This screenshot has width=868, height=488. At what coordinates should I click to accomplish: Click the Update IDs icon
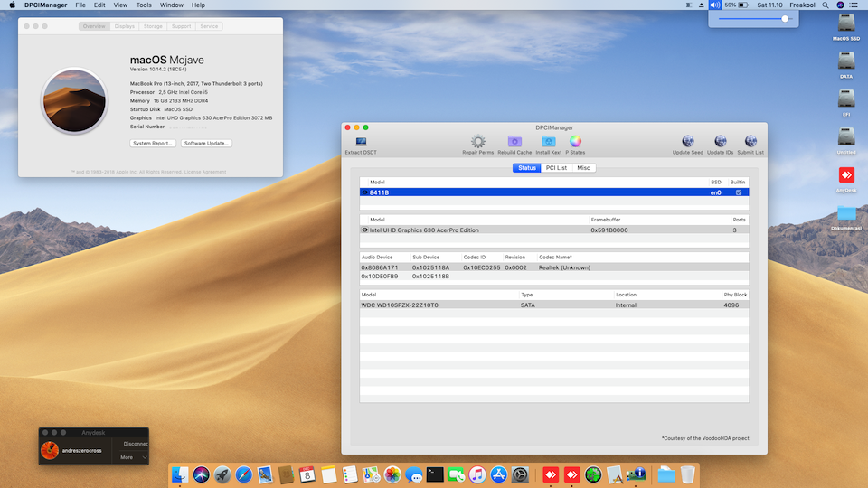click(720, 142)
